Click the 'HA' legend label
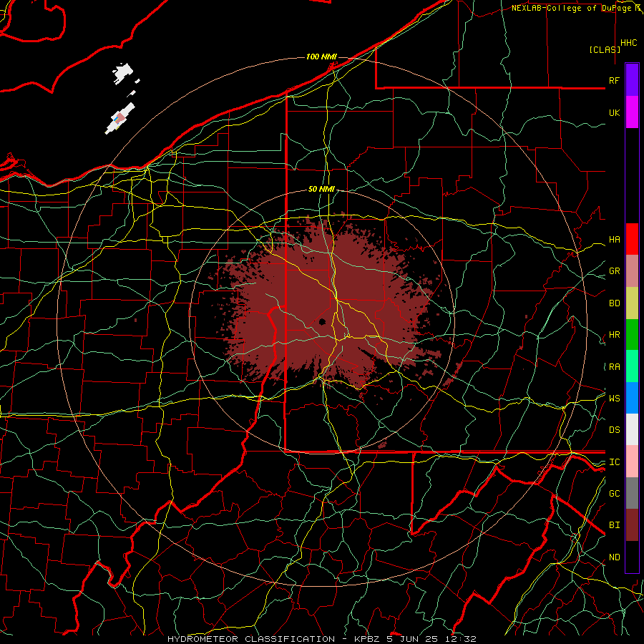 click(614, 240)
